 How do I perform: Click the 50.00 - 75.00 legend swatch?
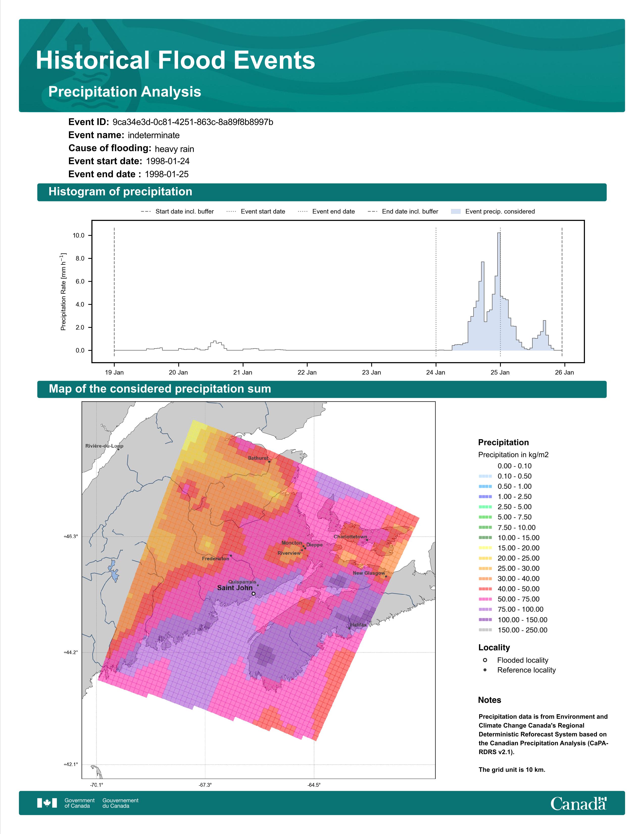tap(485, 599)
